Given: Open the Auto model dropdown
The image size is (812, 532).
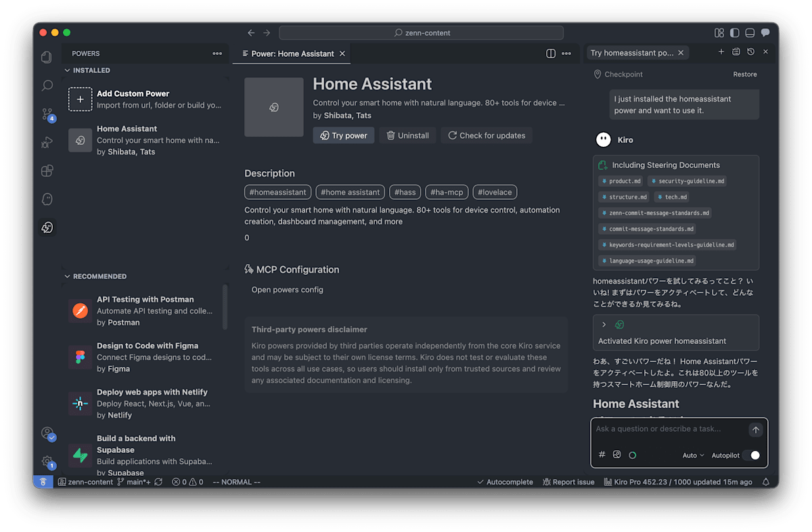Looking at the screenshot, I should tap(693, 456).
